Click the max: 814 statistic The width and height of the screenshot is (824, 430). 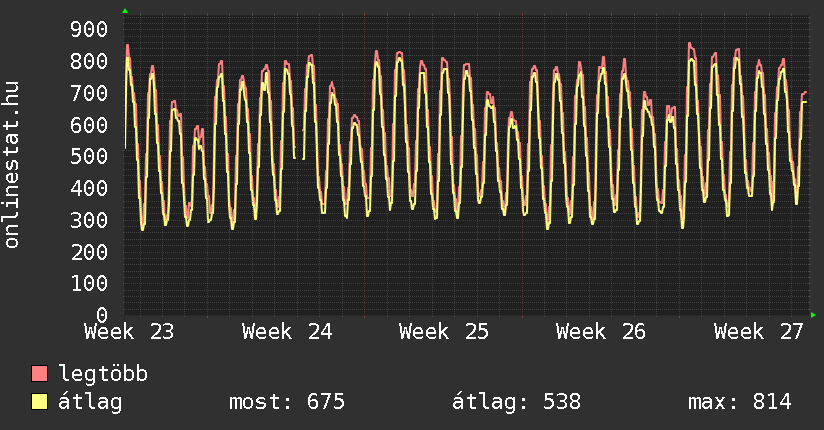tap(739, 402)
